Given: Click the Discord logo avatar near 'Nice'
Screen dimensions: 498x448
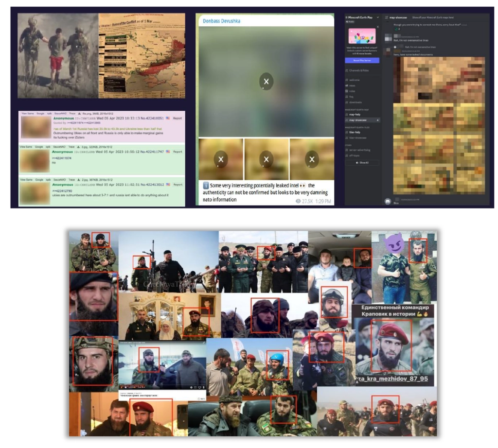Looking at the screenshot, I should pos(388,201).
